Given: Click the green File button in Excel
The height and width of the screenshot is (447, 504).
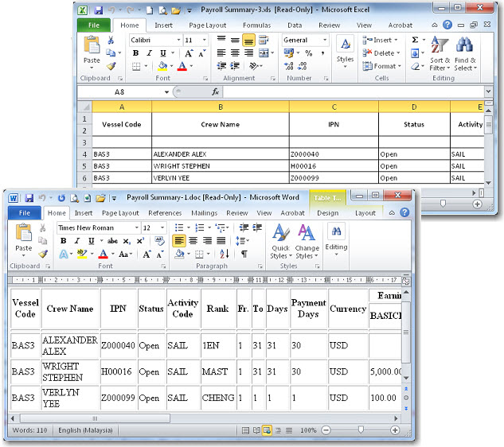Looking at the screenshot, I should [x=93, y=25].
